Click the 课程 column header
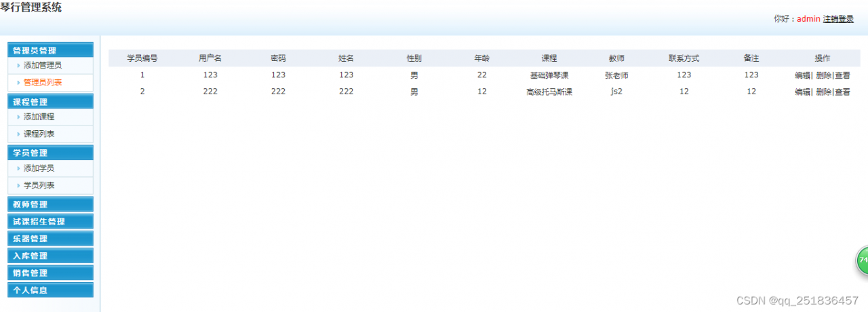Screen dimensions: 868x312 (x=549, y=58)
